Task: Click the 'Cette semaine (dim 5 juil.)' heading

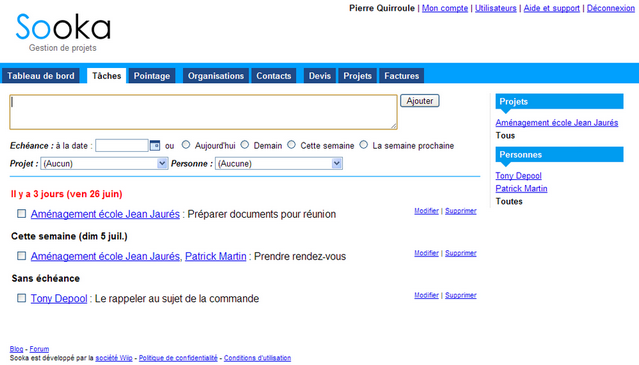Action: click(69, 236)
